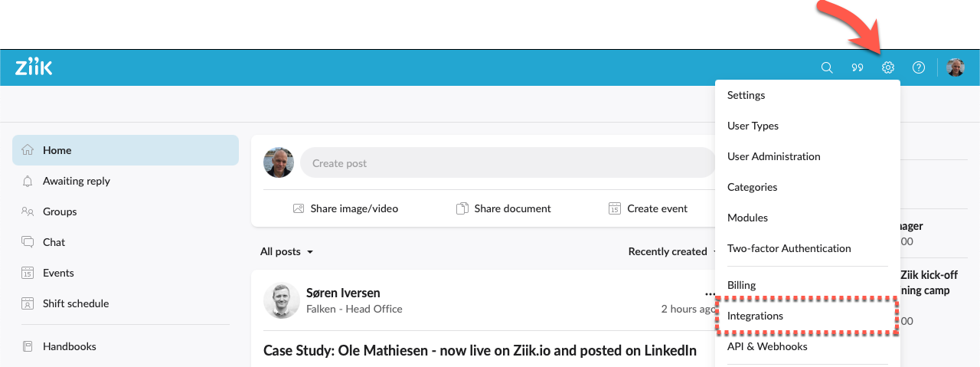Viewport: 980px width, 367px height.
Task: Go to Groups in sidebar
Action: 59,211
